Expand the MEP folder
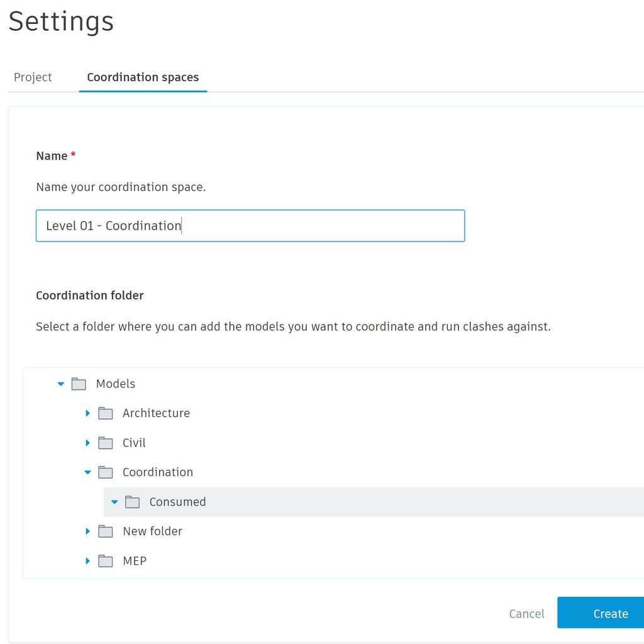 click(x=87, y=560)
